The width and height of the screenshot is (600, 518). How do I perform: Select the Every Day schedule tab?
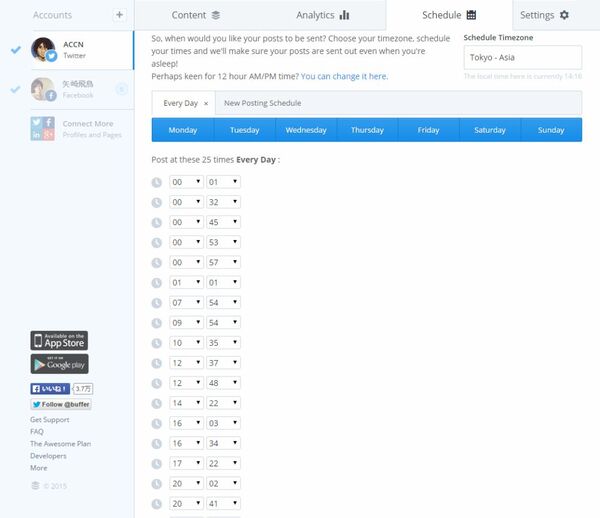[181, 103]
